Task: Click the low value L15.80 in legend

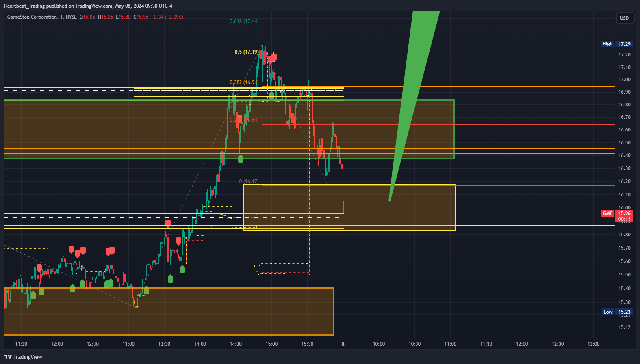Action: (124, 17)
